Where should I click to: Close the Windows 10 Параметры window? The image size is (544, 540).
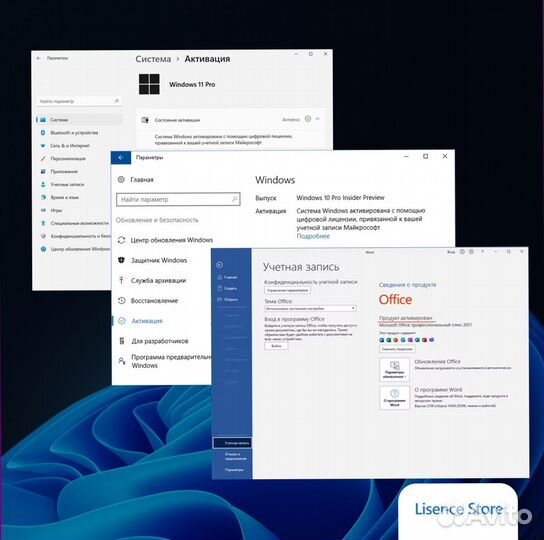pos(445,157)
